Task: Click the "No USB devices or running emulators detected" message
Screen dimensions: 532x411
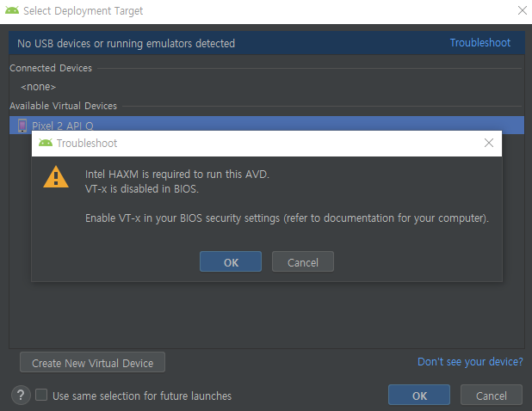Action: (x=127, y=43)
